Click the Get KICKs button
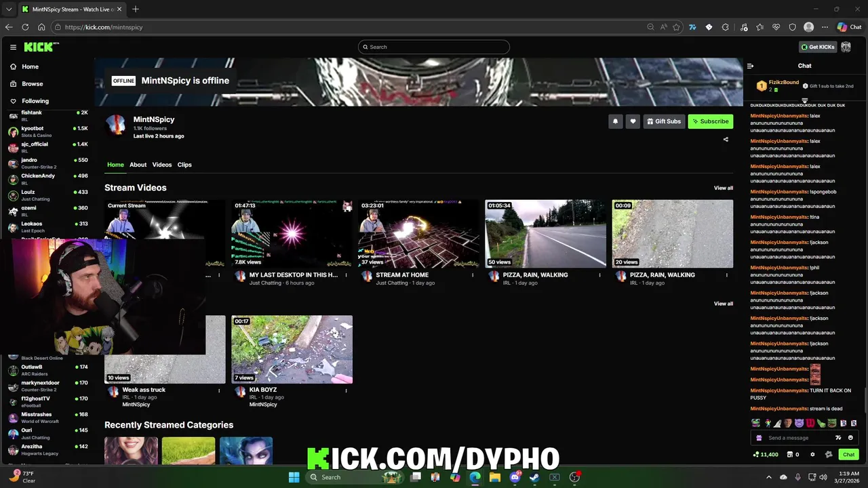This screenshot has height=488, width=868. coord(818,47)
